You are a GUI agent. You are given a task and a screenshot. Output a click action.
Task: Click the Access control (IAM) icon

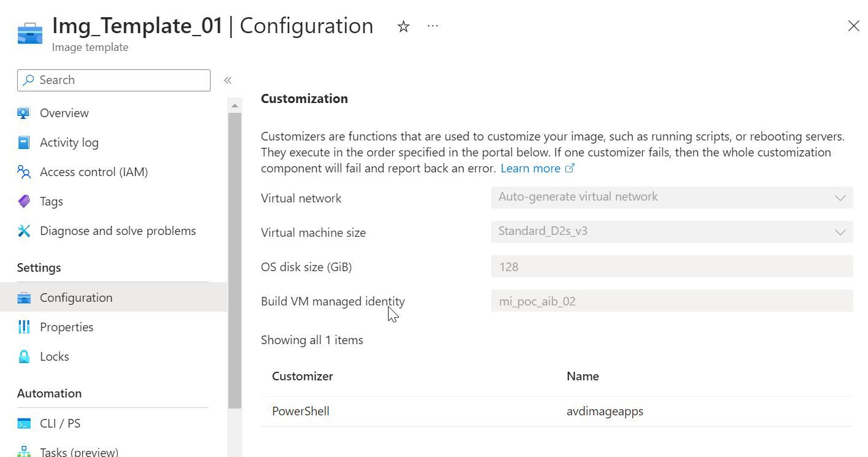click(x=24, y=172)
